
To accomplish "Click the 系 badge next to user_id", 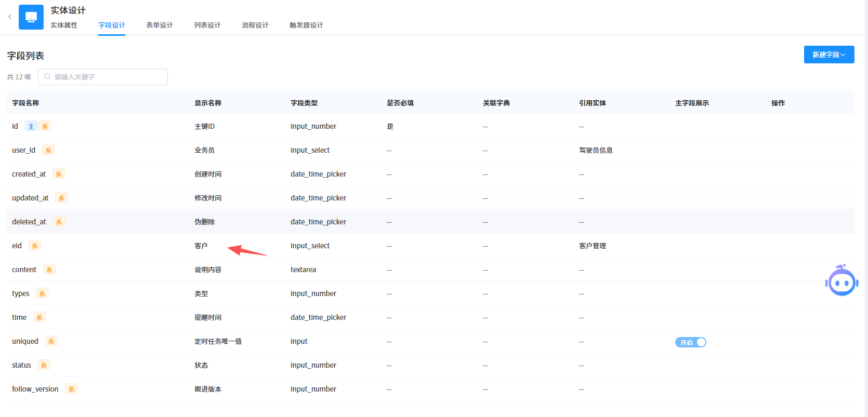I will click(x=48, y=150).
